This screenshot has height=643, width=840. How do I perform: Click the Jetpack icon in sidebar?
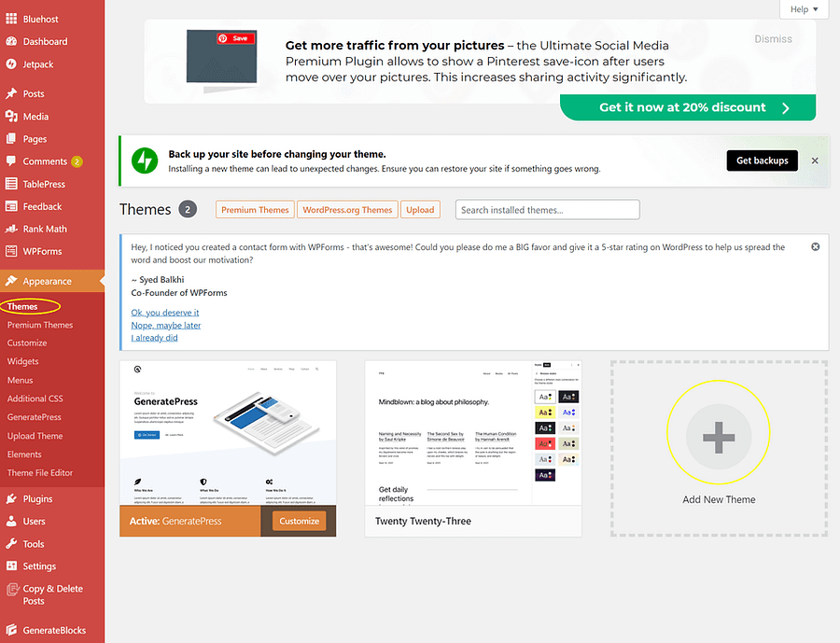click(11, 63)
